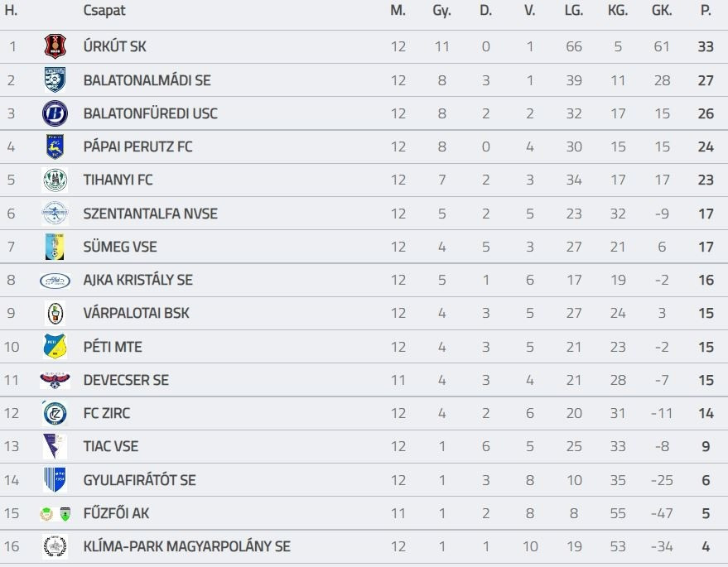Click the GK. goal difference header
This screenshot has height=567, width=728.
click(661, 11)
